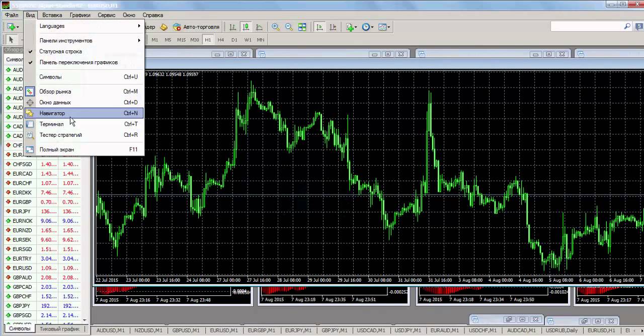Toggle auto scroll chart icon

(319, 27)
